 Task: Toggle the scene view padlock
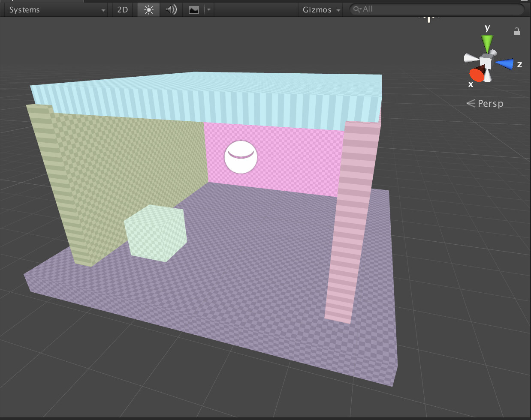[x=516, y=31]
